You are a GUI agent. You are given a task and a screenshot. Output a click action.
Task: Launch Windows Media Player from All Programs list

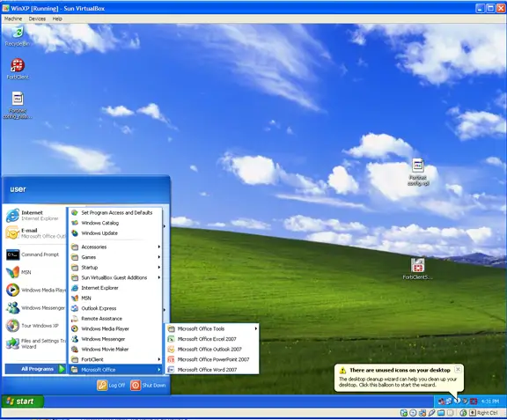116,328
